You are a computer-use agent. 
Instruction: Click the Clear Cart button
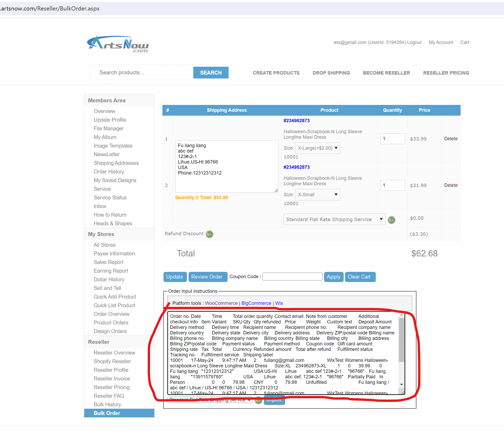[360, 276]
